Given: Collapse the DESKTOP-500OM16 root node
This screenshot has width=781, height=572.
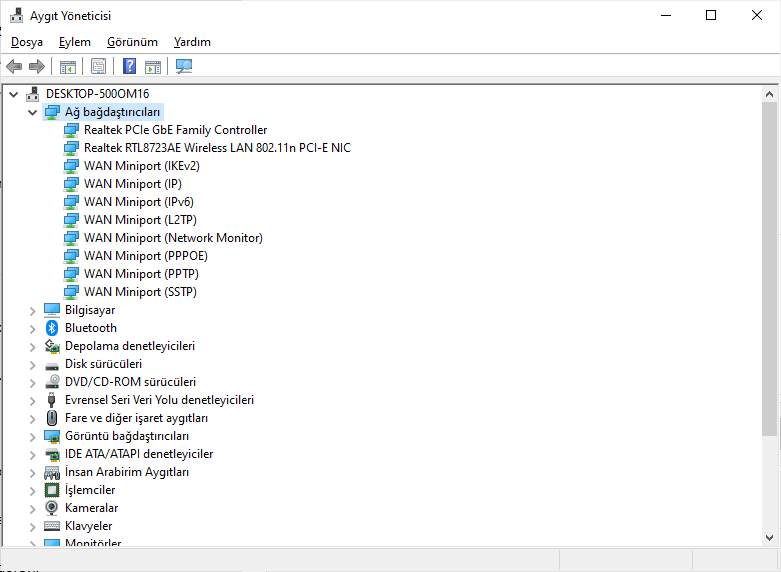Looking at the screenshot, I should coord(14,94).
